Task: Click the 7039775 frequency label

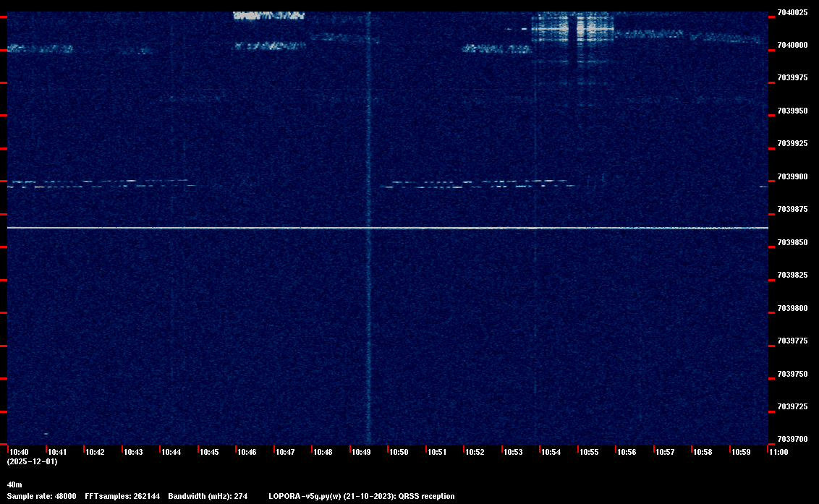Action: click(792, 341)
